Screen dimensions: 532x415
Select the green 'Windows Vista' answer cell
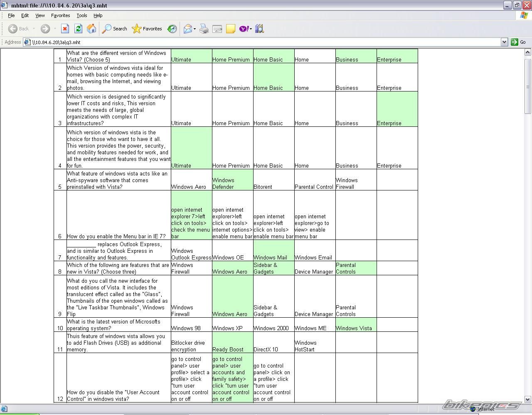pyautogui.click(x=356, y=325)
